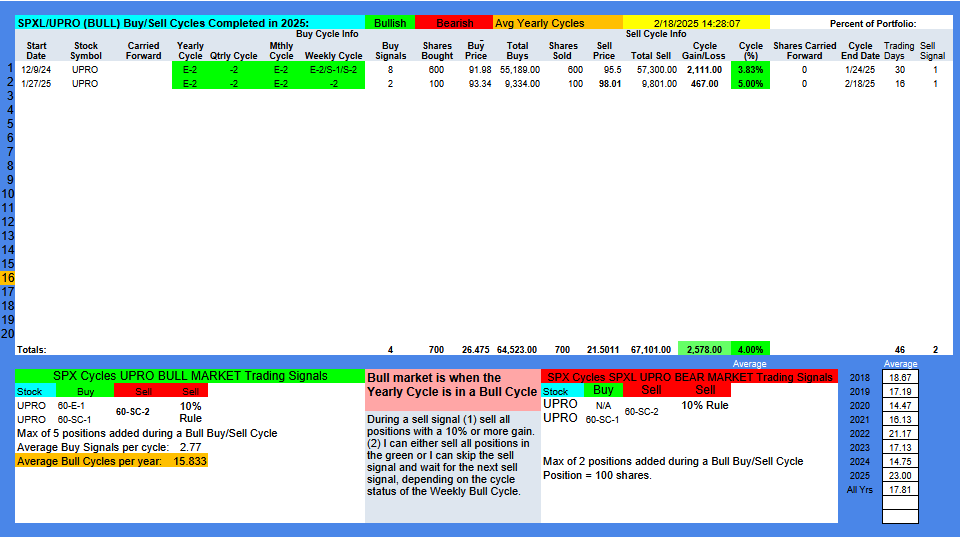Click the N/A buy cell in bear table

point(603,405)
